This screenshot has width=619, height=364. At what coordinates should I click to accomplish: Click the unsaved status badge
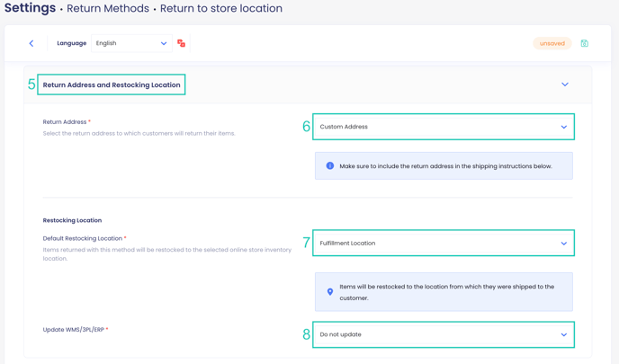(552, 43)
